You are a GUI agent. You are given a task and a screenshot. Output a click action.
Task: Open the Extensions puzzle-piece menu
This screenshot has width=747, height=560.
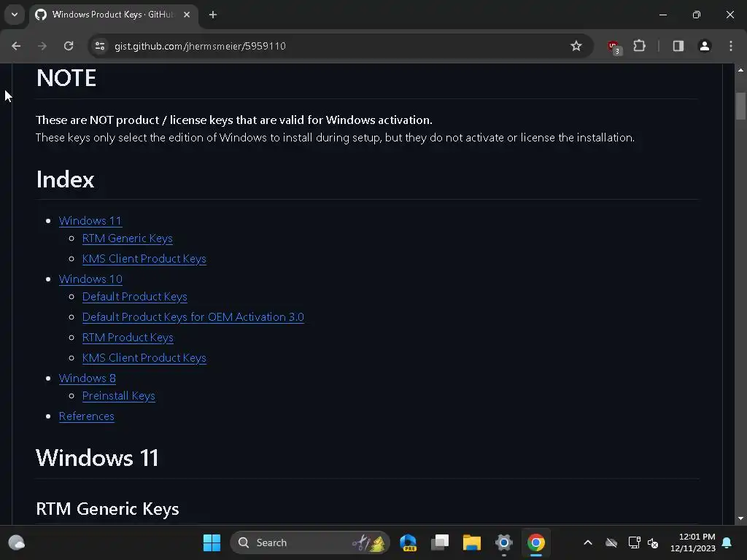(639, 46)
